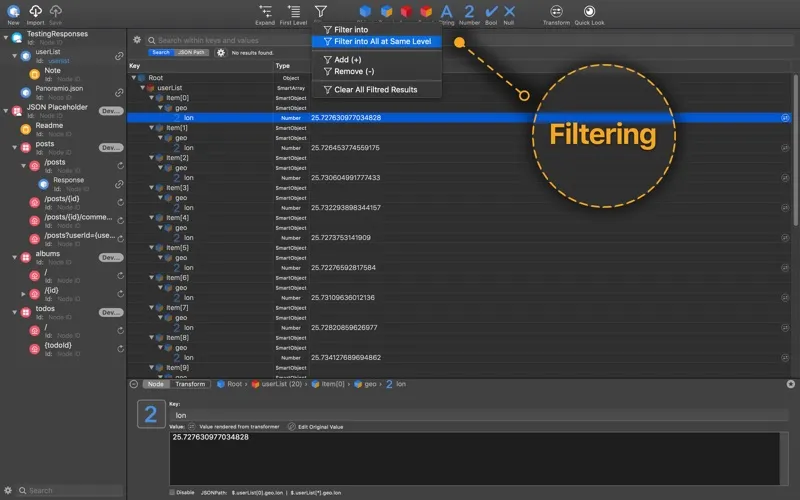
Task: Click the link icon on sidebar userList row
Action: point(119,56)
